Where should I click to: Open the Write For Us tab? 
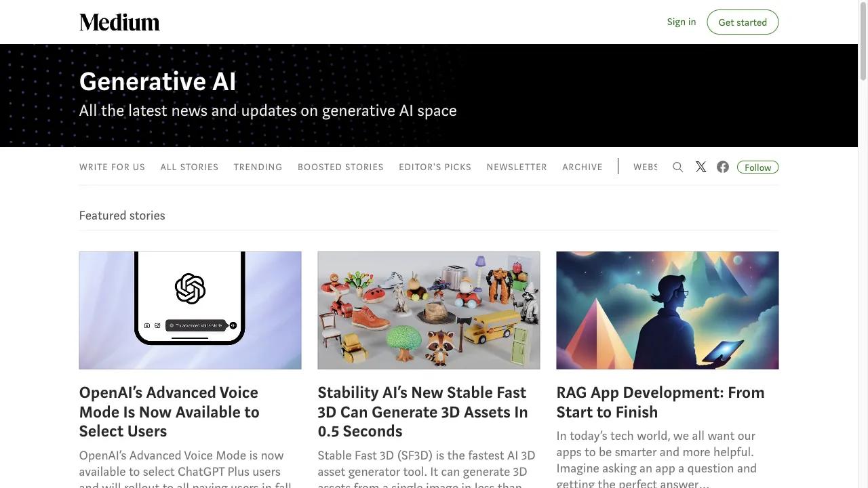112,167
